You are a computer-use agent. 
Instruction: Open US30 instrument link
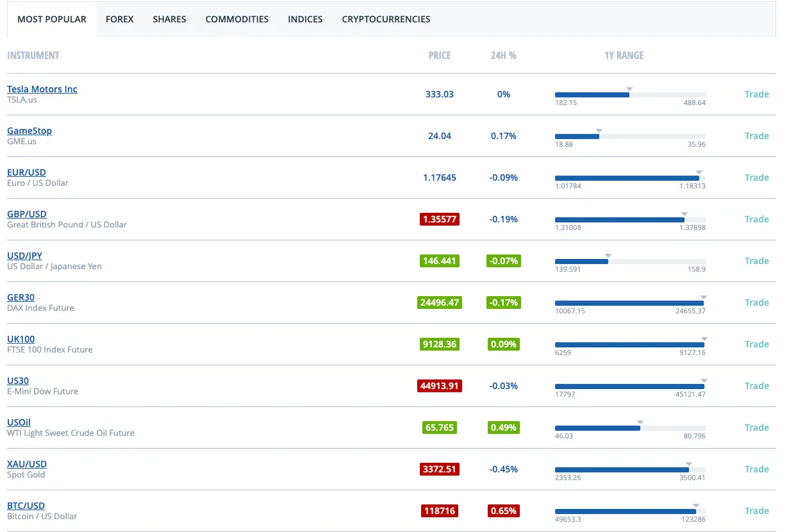pos(18,381)
